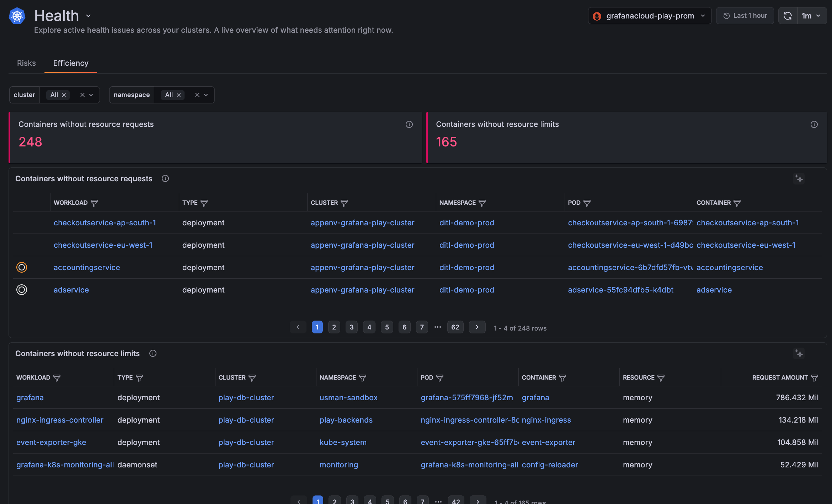Switch to the Risks tab
This screenshot has width=832, height=504.
point(26,63)
